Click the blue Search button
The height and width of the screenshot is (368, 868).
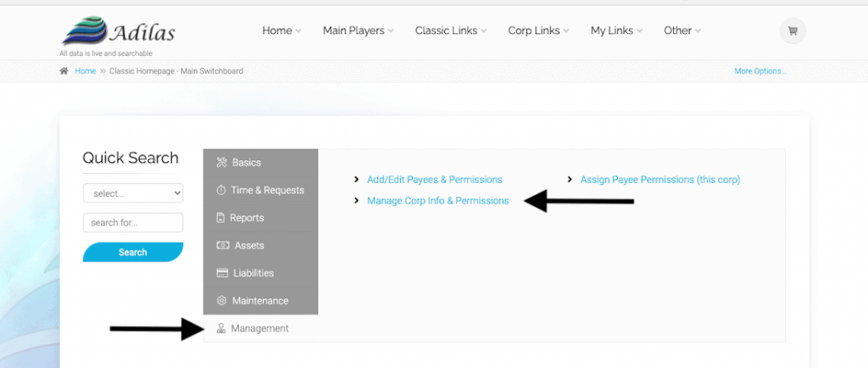point(133,253)
